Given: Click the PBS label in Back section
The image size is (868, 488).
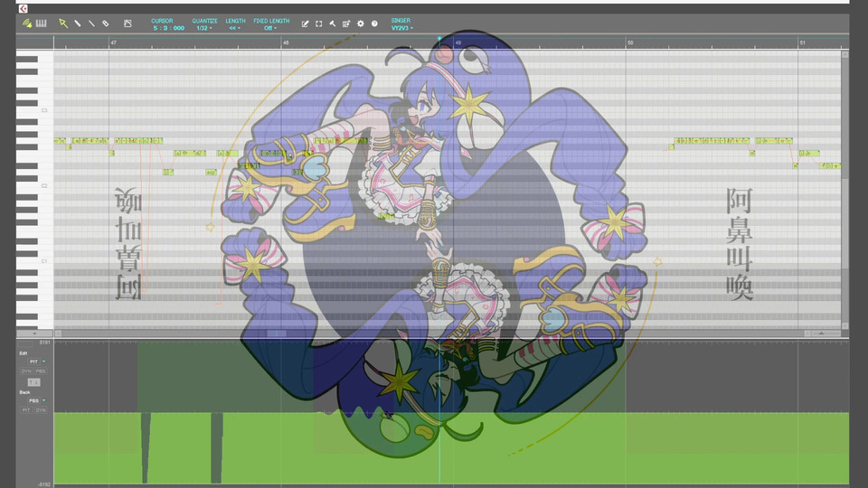Looking at the screenshot, I should pyautogui.click(x=33, y=400).
